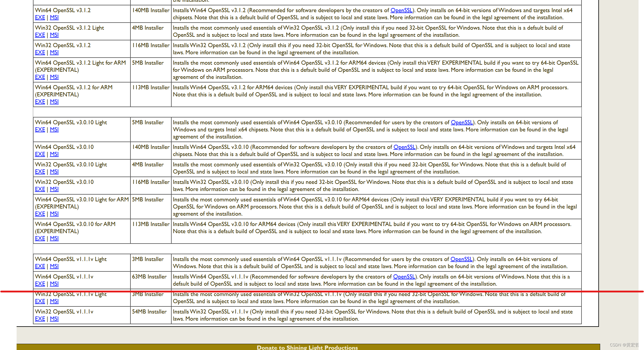644x350 pixels.
Task: Download EXE for Win64 OpenSSL v3.0.10 Light
Action: click(40, 130)
